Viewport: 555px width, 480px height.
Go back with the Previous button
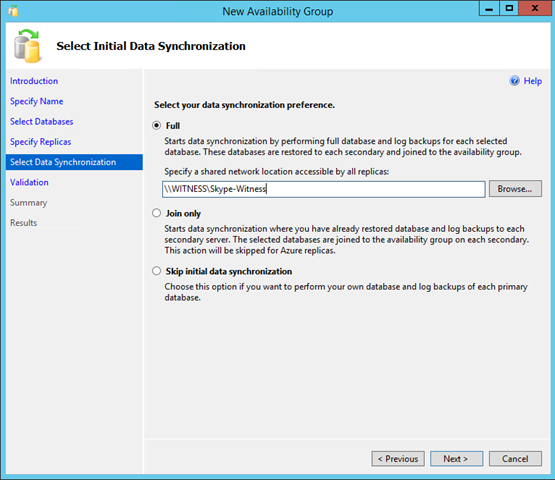pyautogui.click(x=398, y=459)
